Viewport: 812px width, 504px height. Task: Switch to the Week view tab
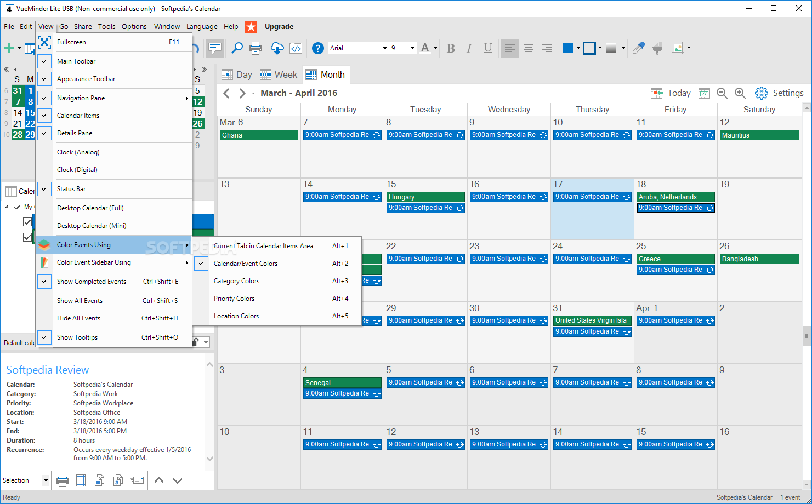279,75
